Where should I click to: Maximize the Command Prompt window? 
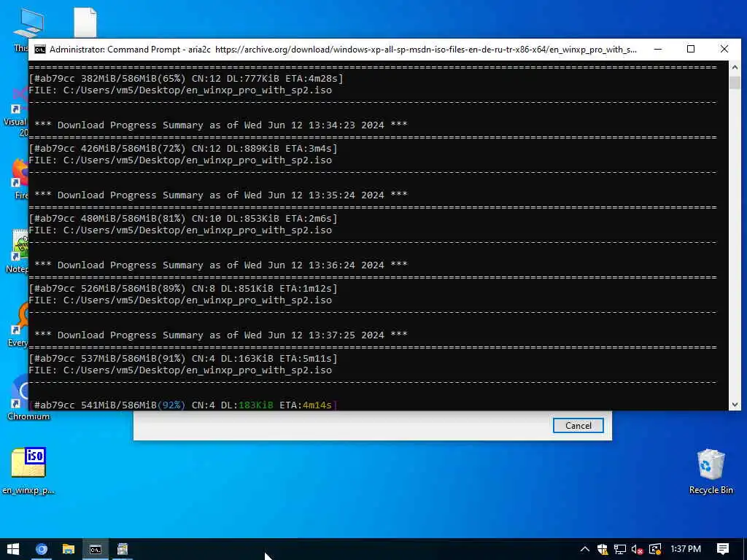coord(691,49)
